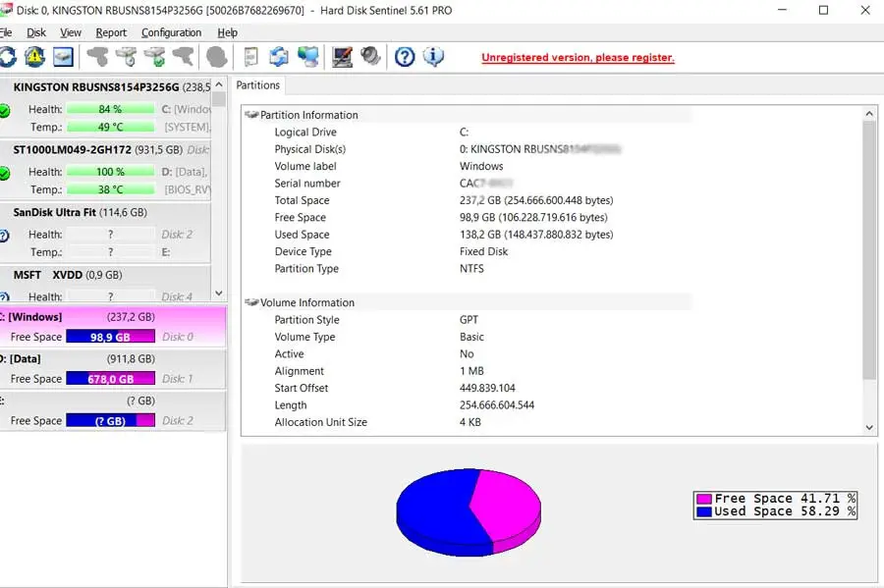
Task: Click the Partition Type value NTFS
Action: point(471,269)
